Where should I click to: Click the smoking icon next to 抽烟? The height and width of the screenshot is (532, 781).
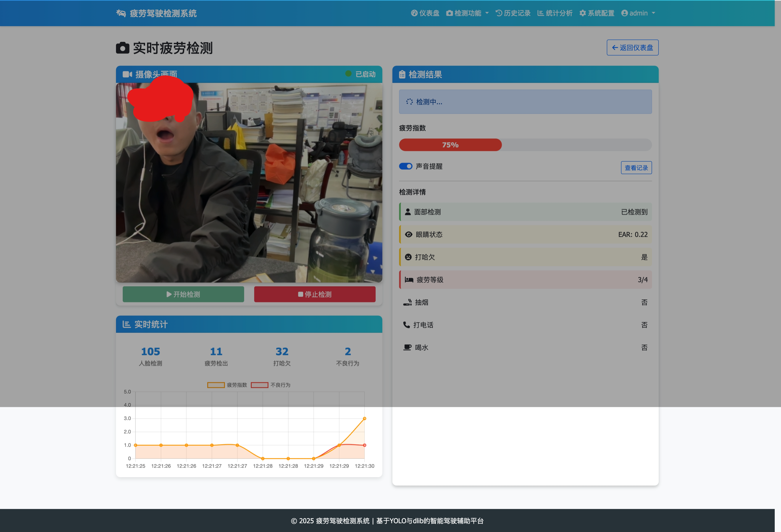[407, 302]
